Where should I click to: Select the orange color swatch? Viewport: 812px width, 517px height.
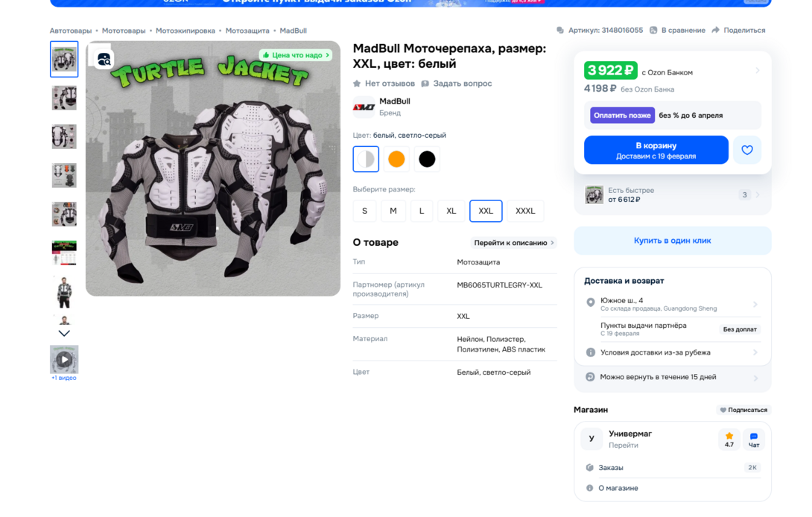click(x=396, y=159)
